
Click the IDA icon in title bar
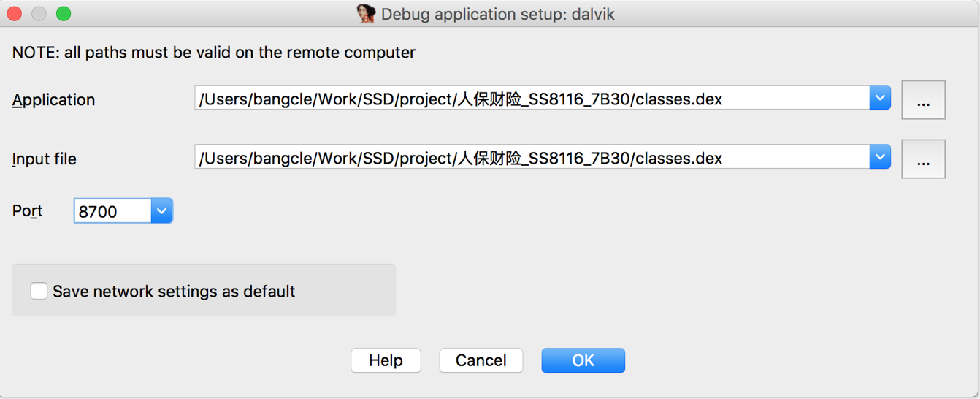point(366,13)
